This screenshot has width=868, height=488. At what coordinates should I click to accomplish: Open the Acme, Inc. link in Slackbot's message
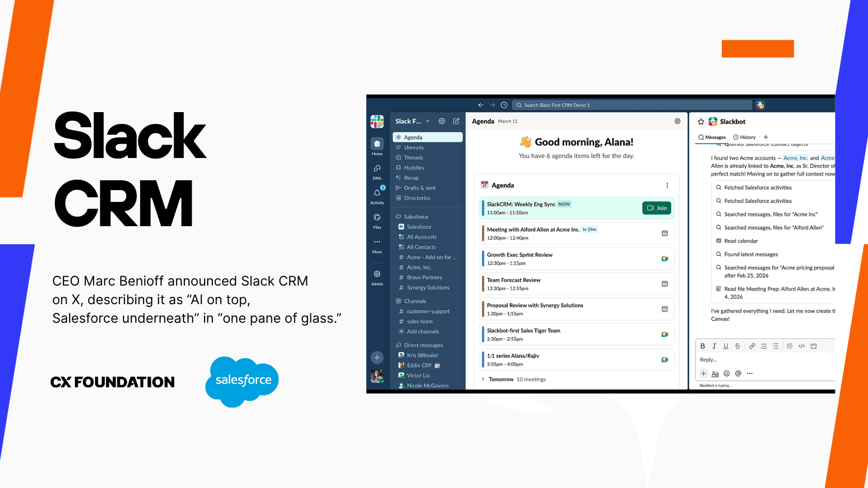(x=795, y=158)
